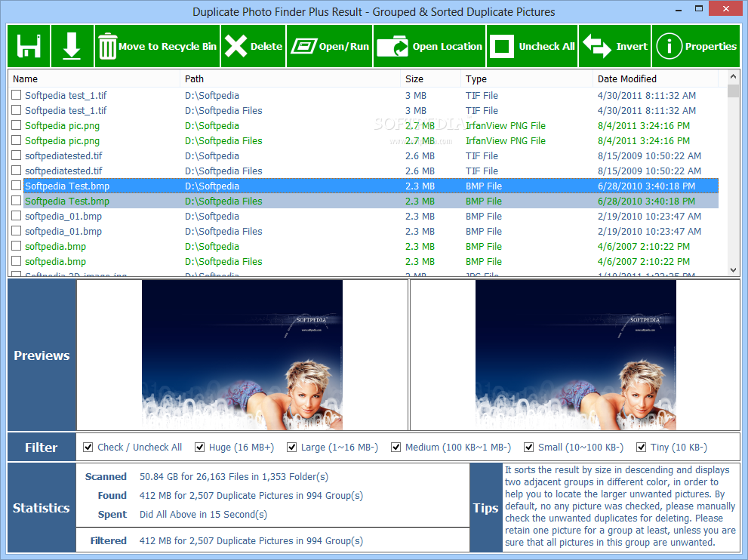Select Softpedia pic.png name in D:\Softpedia row
This screenshot has width=748, height=560.
click(x=63, y=125)
